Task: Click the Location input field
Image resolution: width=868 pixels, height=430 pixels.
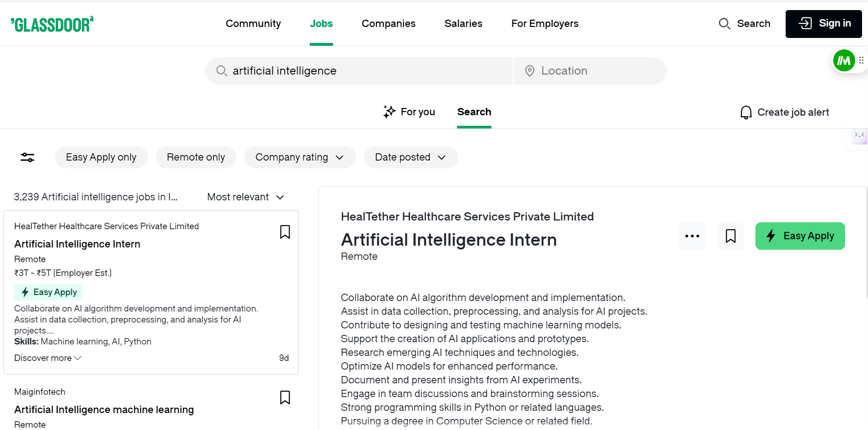Action: pyautogui.click(x=590, y=71)
